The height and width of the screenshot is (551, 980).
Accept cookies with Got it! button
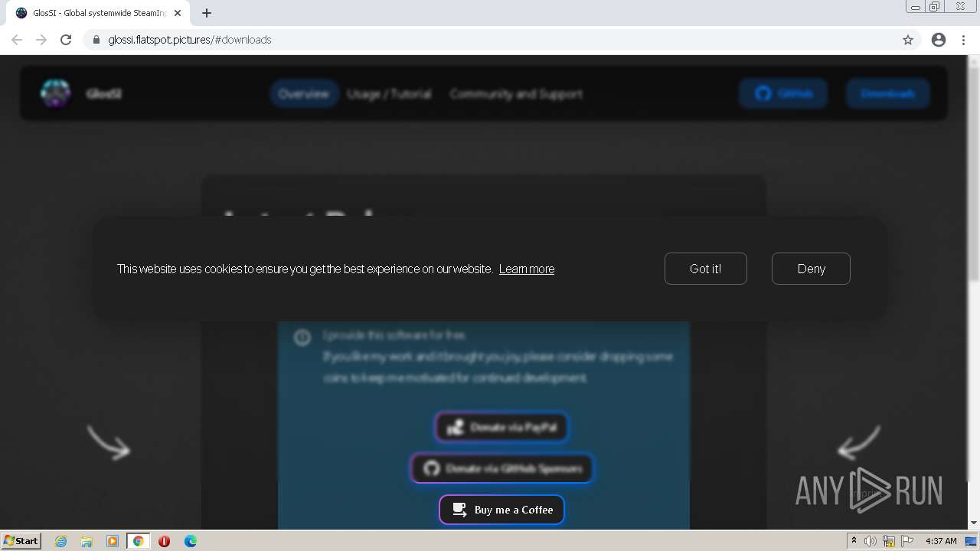(705, 269)
